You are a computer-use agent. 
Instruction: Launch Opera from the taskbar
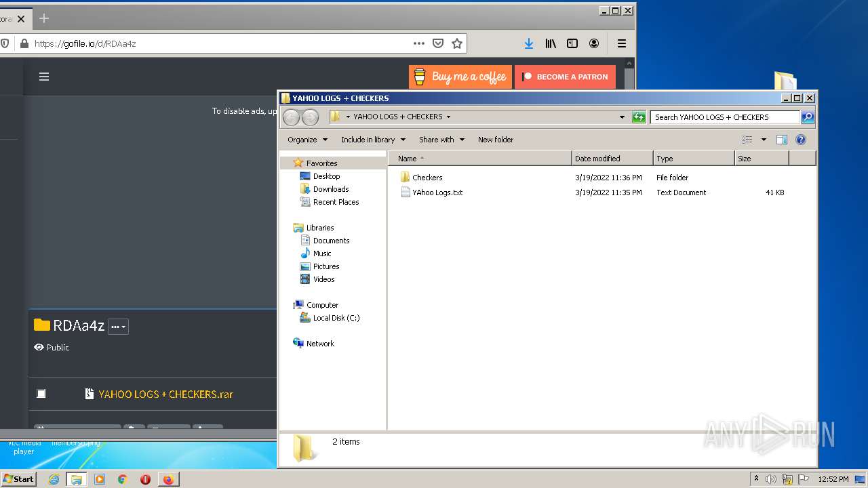click(x=145, y=479)
